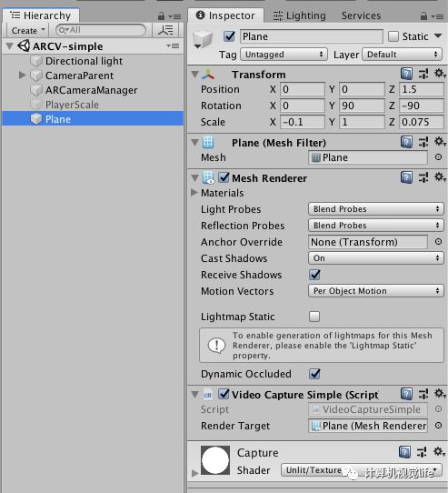
Task: Open the Cast Shadows dropdown
Action: coord(375,257)
